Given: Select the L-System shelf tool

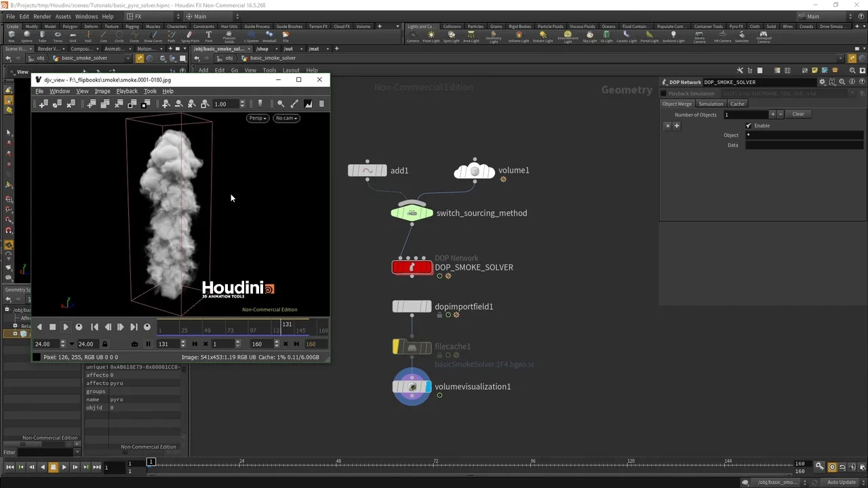Looking at the screenshot, I should [x=251, y=36].
